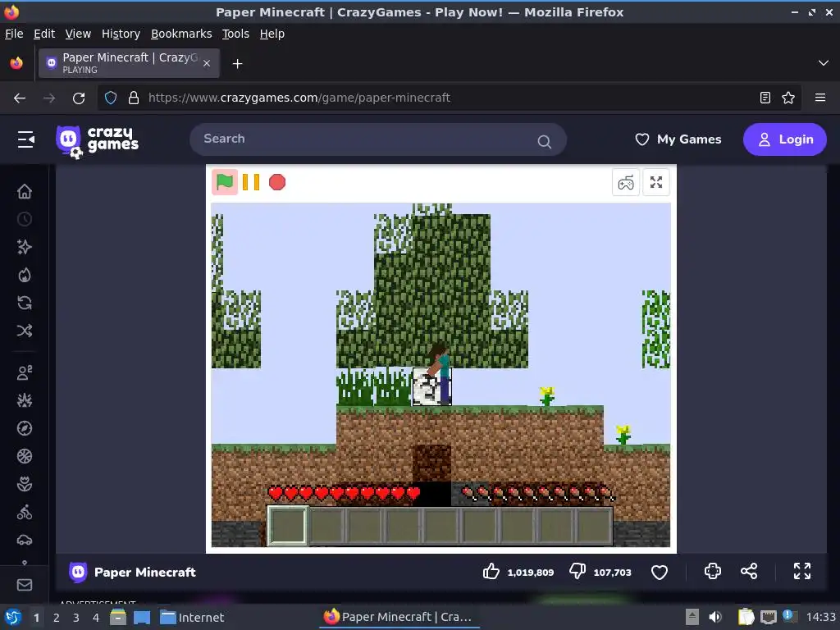Click the puzzle piece icon below the game

[x=713, y=571]
